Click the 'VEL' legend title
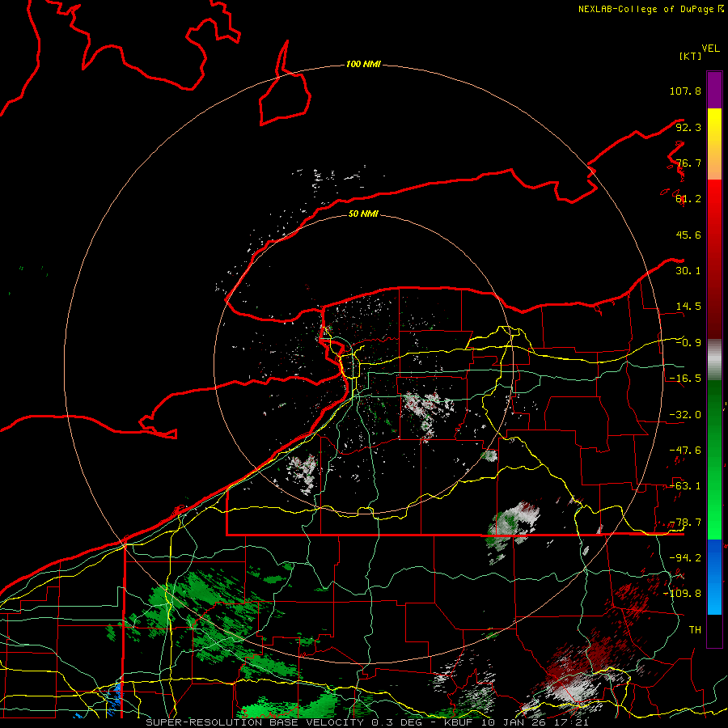This screenshot has width=728, height=728. pyautogui.click(x=710, y=49)
